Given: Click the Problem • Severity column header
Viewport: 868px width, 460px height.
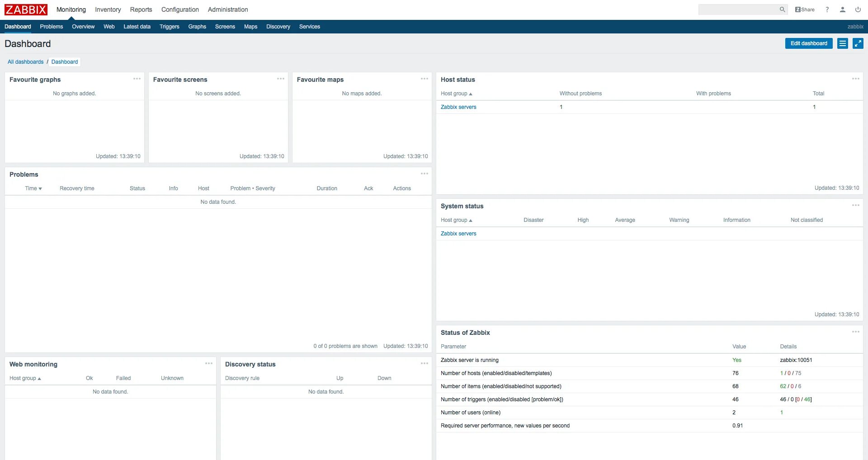Looking at the screenshot, I should (x=253, y=188).
